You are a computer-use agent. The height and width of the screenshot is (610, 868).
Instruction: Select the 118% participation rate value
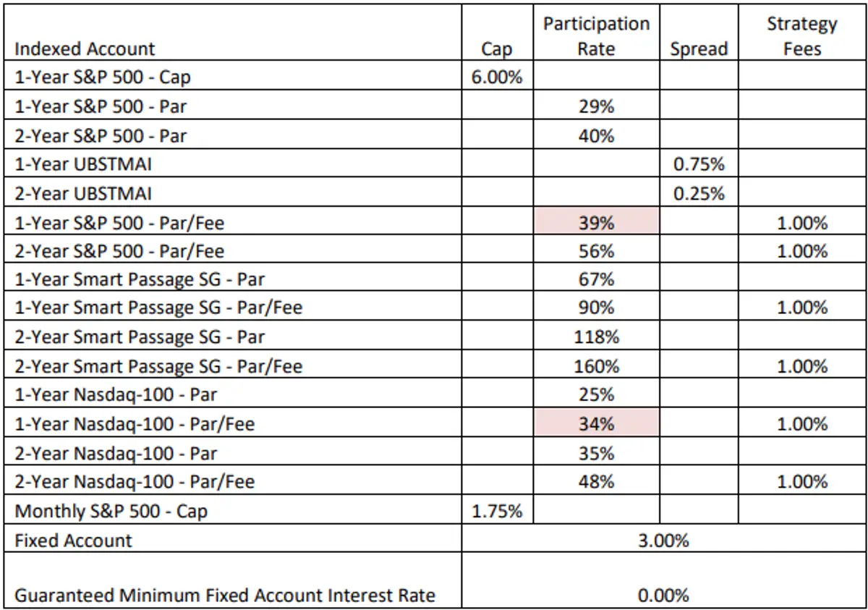(x=597, y=337)
